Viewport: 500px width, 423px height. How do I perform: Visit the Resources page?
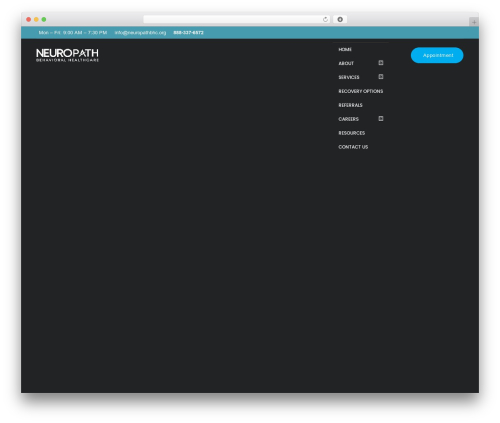352,133
